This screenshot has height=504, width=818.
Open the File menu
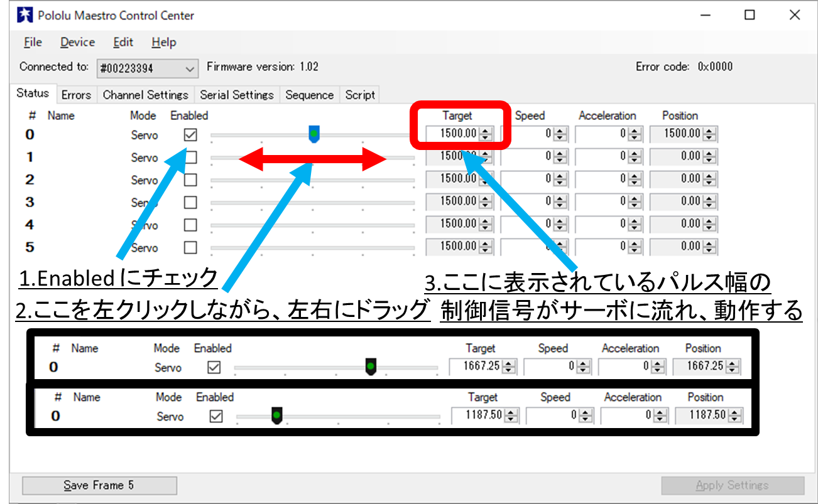click(x=33, y=42)
